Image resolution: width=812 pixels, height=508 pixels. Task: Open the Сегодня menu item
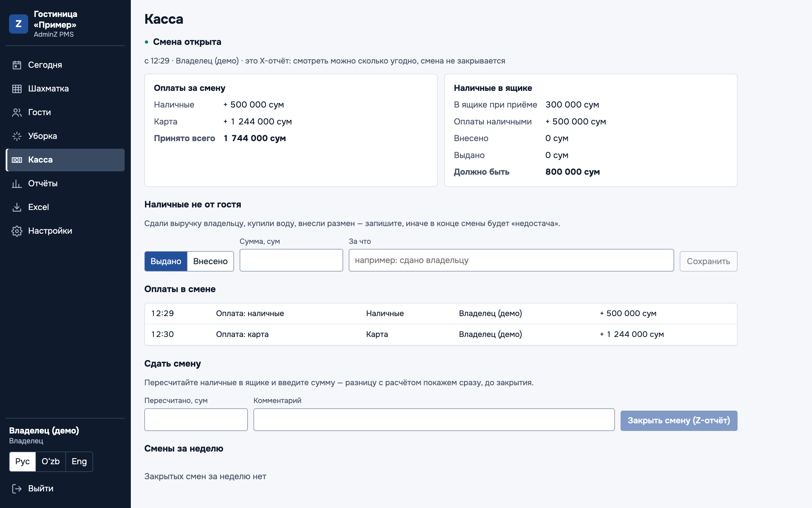(65, 65)
